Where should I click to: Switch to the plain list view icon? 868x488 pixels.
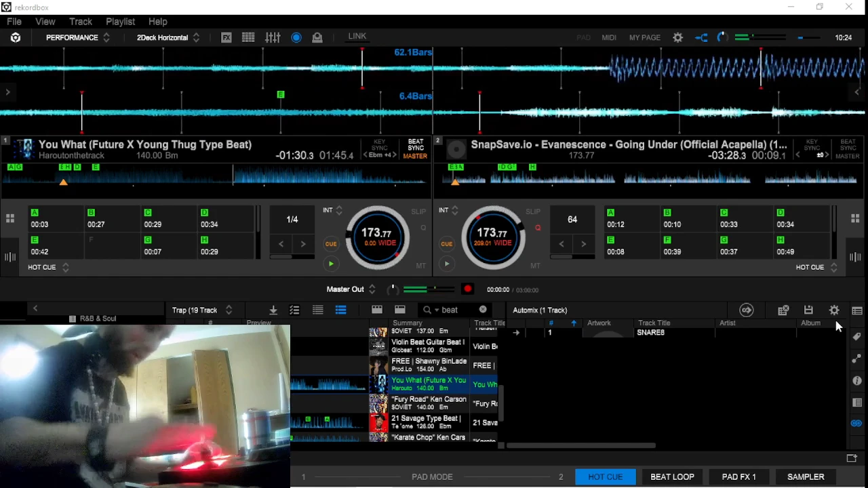coord(317,310)
